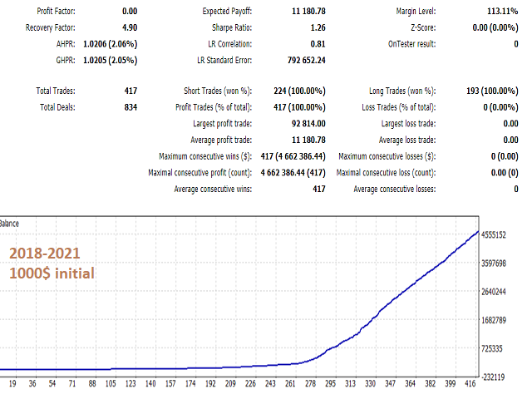Click the 2018-2021 chart annotation
The image size is (532, 399).
tap(47, 255)
